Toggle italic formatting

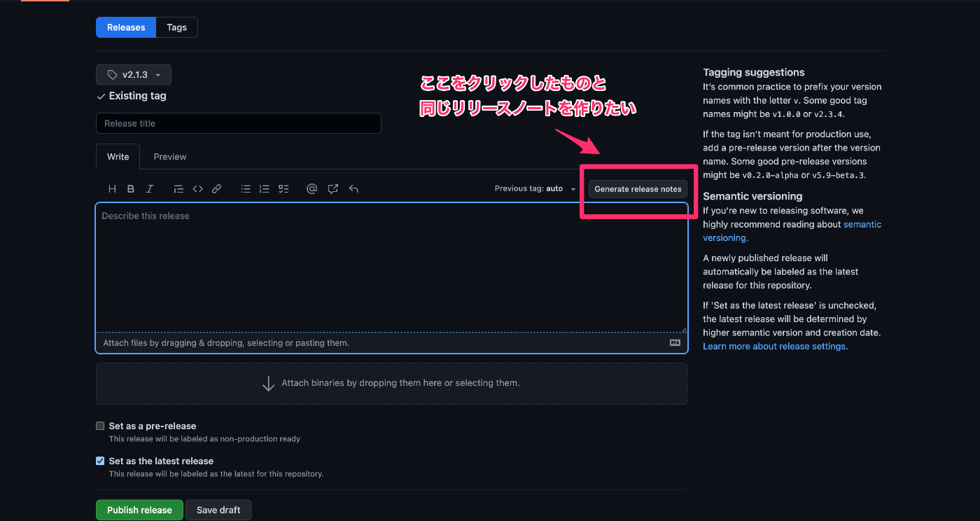coord(149,188)
